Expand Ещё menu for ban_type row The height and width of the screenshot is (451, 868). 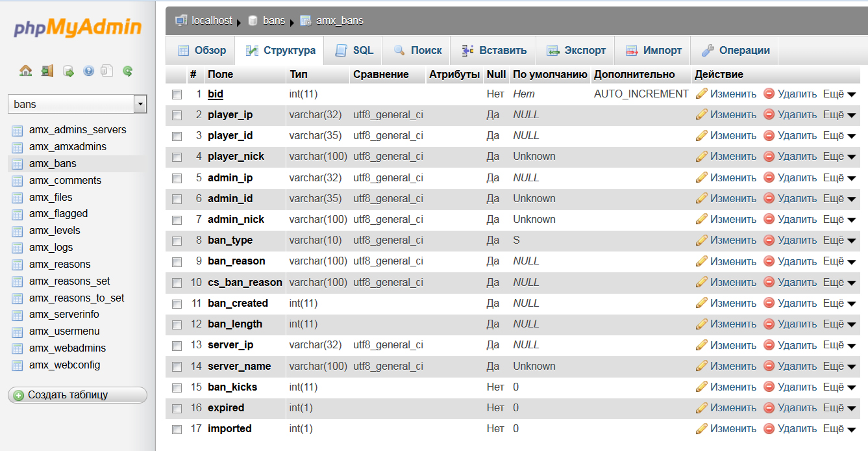pos(839,240)
